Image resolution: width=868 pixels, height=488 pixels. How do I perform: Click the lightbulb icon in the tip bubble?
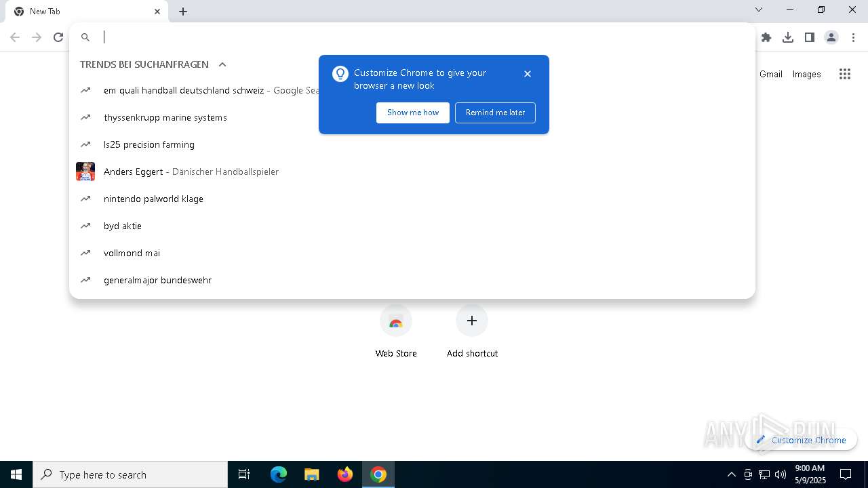[x=340, y=74]
